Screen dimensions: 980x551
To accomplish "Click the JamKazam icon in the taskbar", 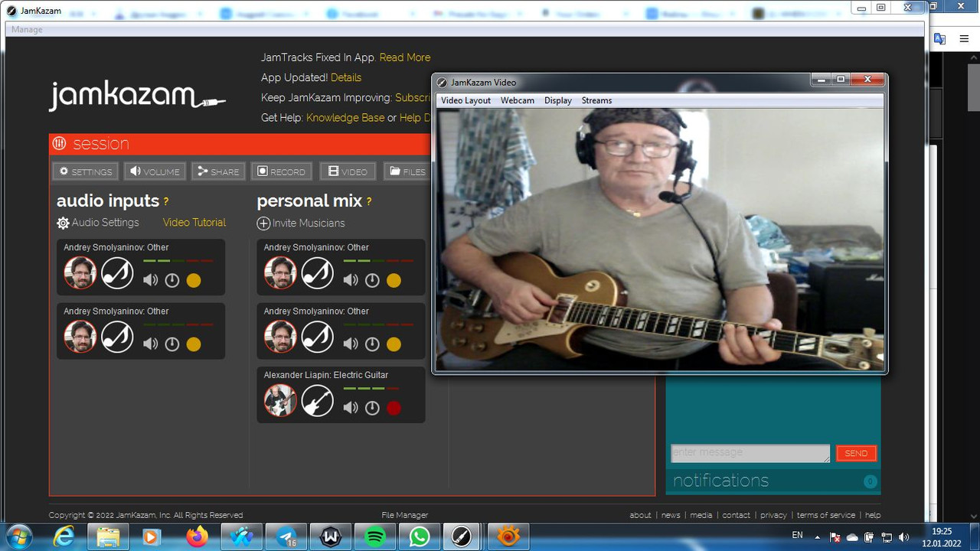I will point(461,537).
